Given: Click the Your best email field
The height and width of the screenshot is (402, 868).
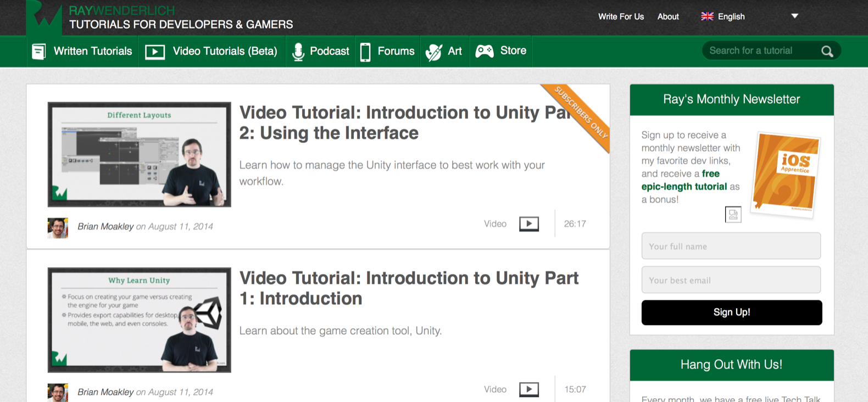Looking at the screenshot, I should (731, 280).
